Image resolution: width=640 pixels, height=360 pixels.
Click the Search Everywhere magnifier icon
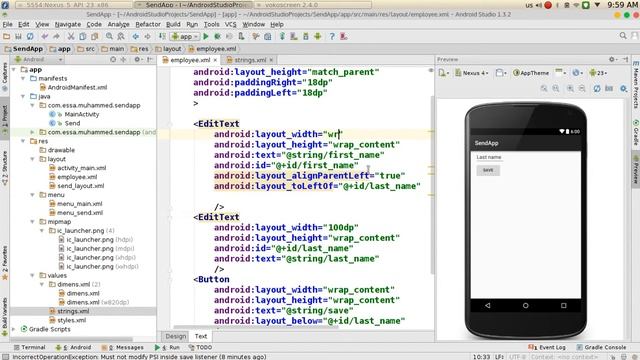pos(623,36)
